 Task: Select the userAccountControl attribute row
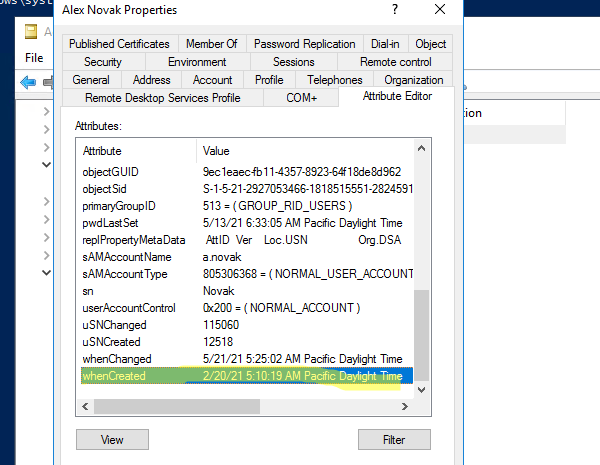click(247, 308)
